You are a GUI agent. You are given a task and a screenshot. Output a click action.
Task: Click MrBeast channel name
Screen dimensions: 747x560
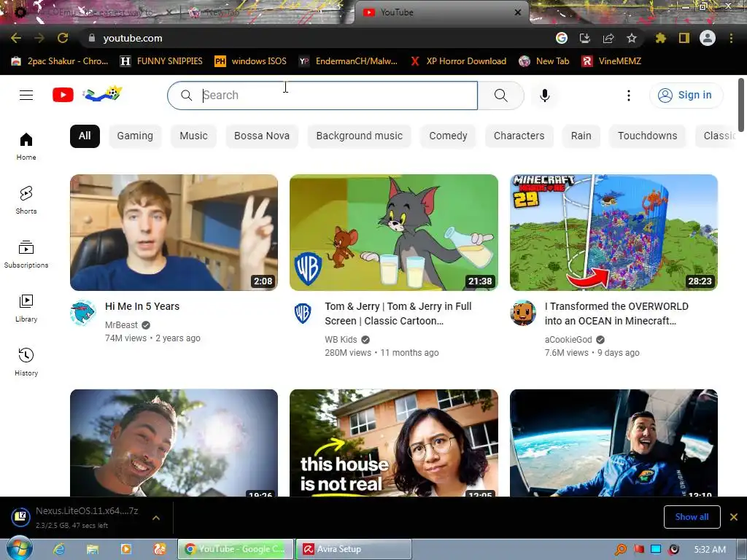click(x=122, y=324)
